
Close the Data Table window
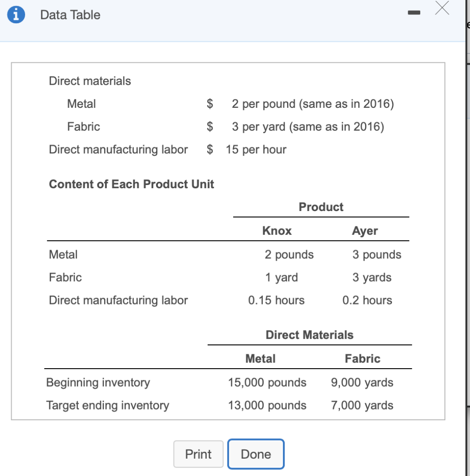click(x=442, y=8)
